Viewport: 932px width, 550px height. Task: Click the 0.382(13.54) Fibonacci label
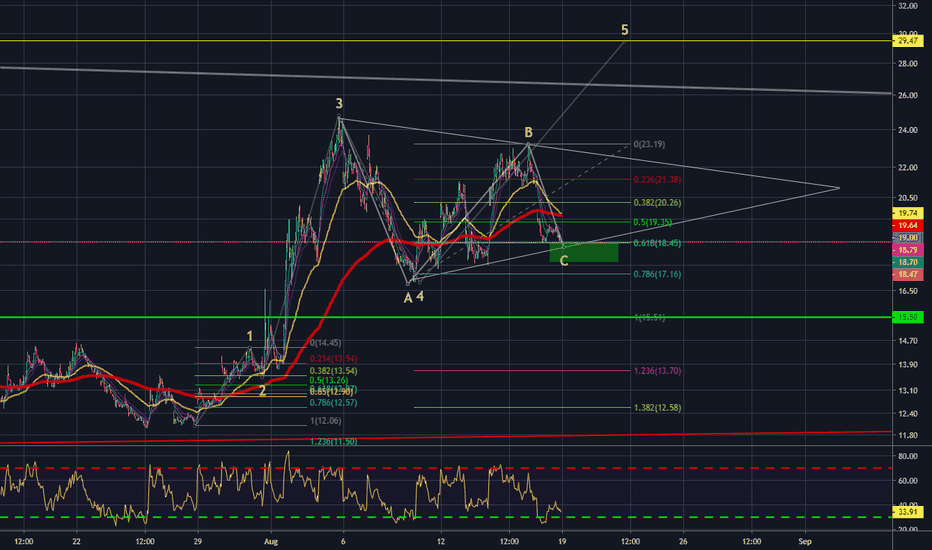tap(333, 370)
